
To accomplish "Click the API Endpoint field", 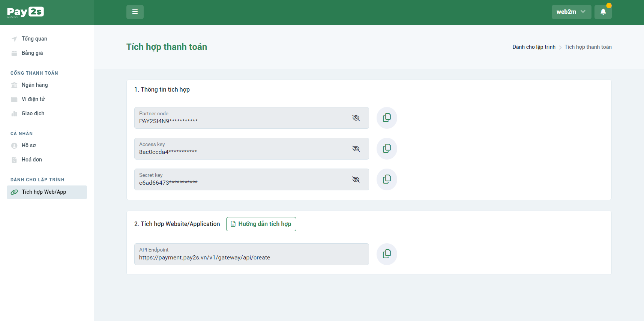I will (x=252, y=254).
